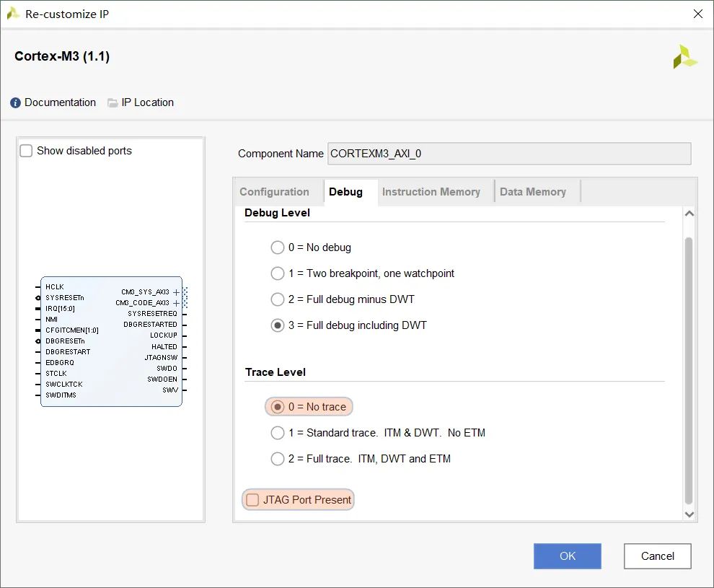Expand the CM3_SYS_AXI3 plus icon
The height and width of the screenshot is (588, 714).
tap(176, 292)
